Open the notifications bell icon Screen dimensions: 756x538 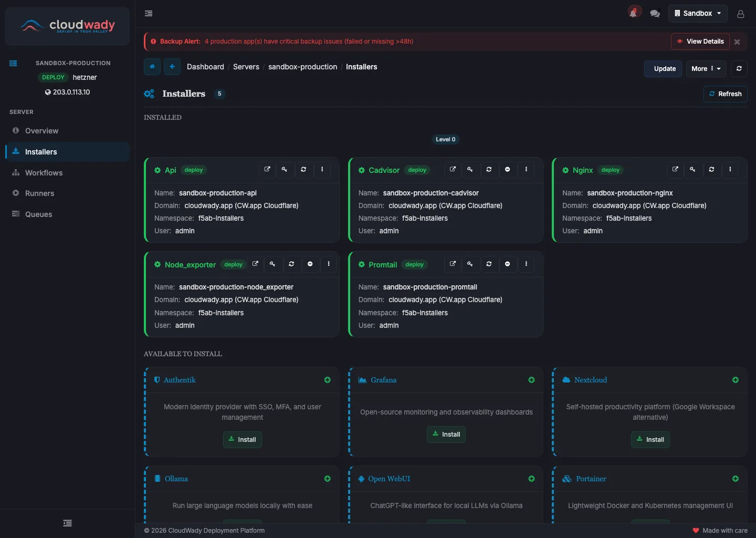click(x=634, y=13)
